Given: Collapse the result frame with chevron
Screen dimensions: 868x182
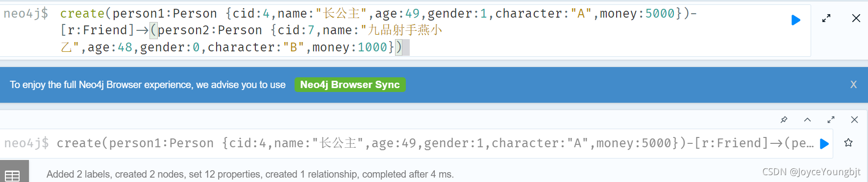Looking at the screenshot, I should click(x=807, y=120).
